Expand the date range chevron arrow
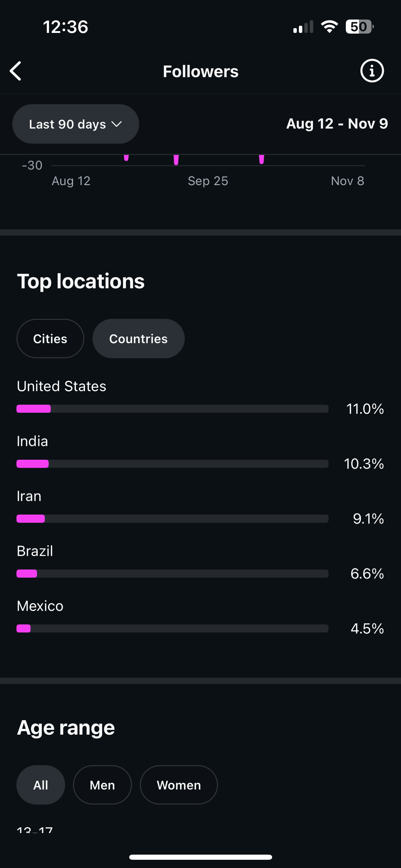 click(117, 124)
